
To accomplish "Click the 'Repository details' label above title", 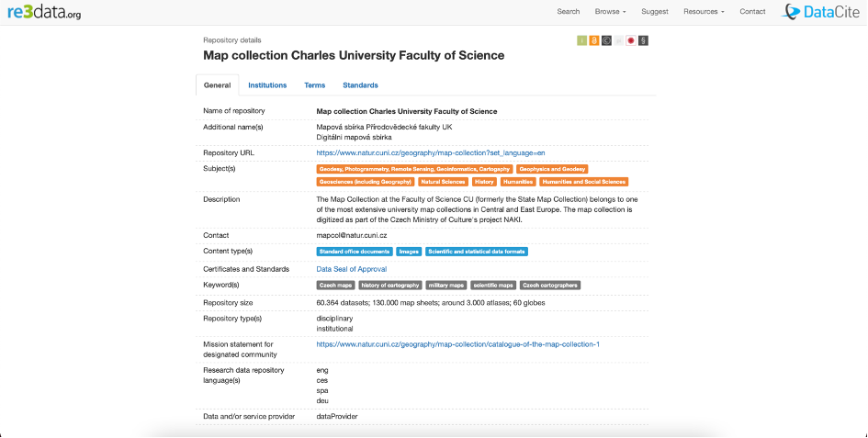I will click(x=232, y=39).
